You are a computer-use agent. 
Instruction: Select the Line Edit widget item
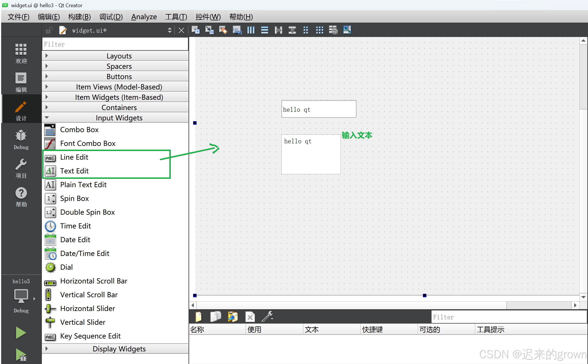tap(74, 157)
